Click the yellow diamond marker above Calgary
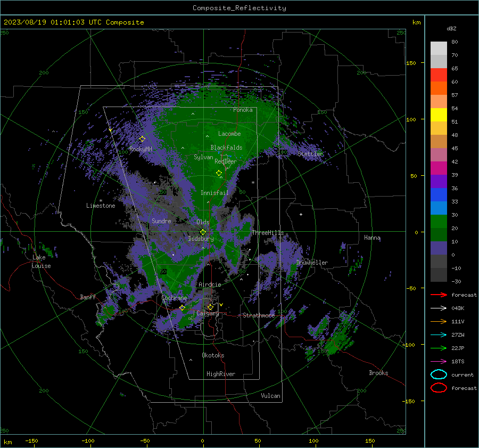Screen dimensions: 479x448 [x=210, y=307]
